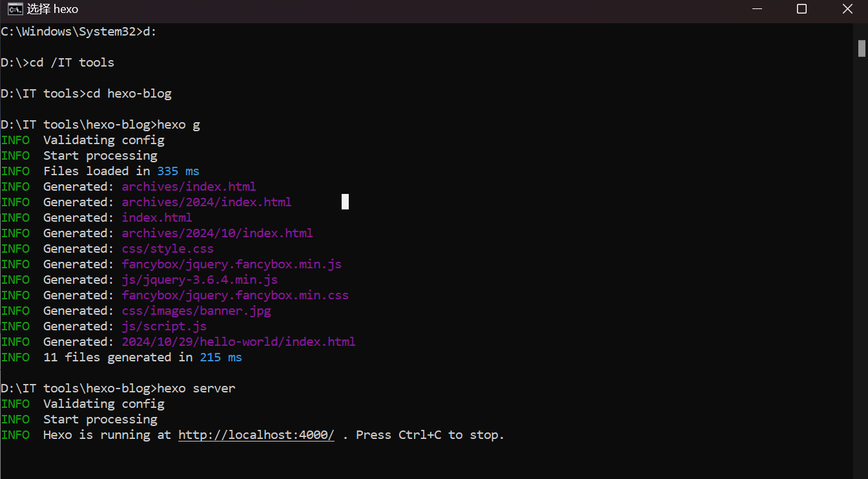Click the "hexo g" command text
The height and width of the screenshot is (479, 868).
[x=178, y=125]
